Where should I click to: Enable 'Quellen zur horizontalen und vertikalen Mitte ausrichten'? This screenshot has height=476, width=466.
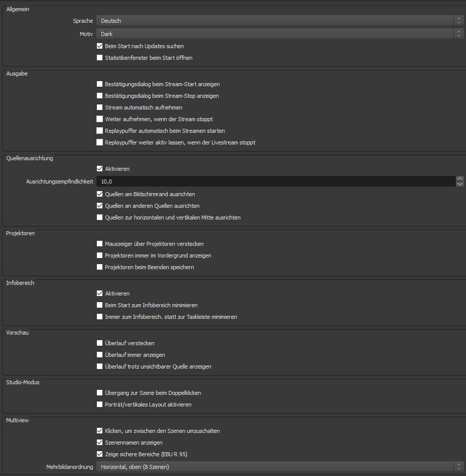pyautogui.click(x=100, y=217)
